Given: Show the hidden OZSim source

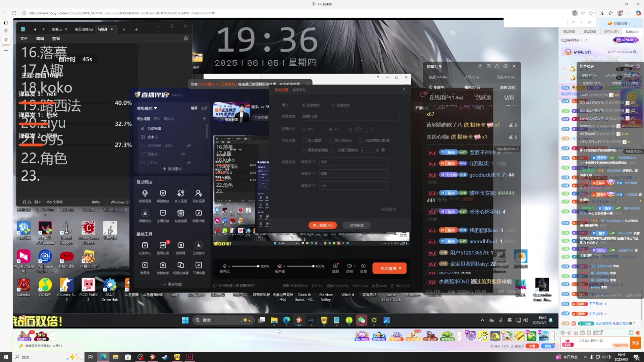Looking at the screenshot, I should click(189, 163).
